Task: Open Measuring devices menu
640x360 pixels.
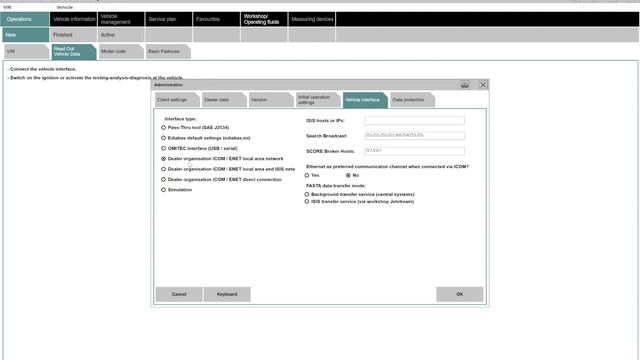Action: point(312,19)
